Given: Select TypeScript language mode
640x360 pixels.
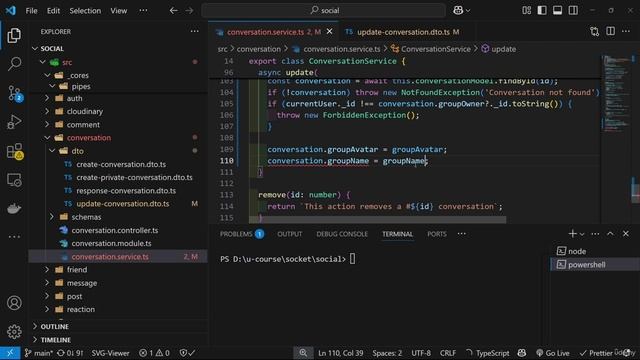Looking at the screenshot, I should 492,353.
